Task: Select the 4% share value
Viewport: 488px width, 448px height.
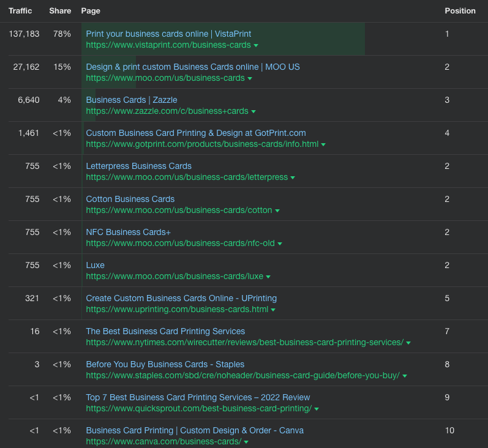Action: click(64, 100)
